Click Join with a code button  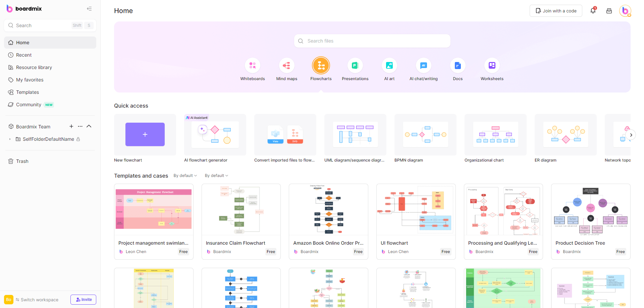point(556,11)
